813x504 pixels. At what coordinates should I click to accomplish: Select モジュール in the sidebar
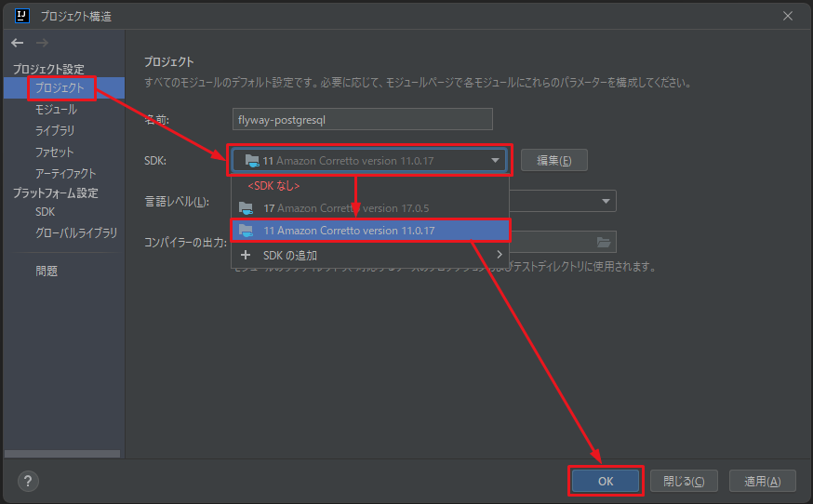coord(56,110)
